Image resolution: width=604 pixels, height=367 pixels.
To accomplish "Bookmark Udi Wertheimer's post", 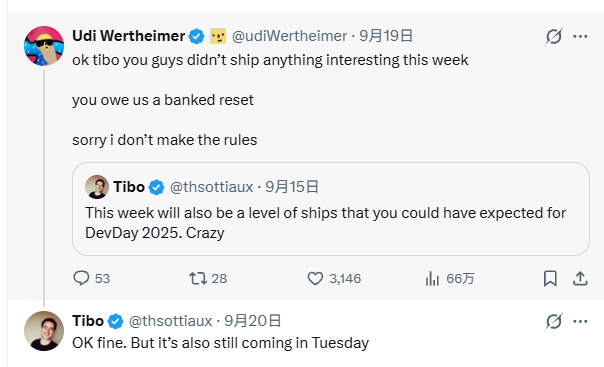I will point(550,278).
